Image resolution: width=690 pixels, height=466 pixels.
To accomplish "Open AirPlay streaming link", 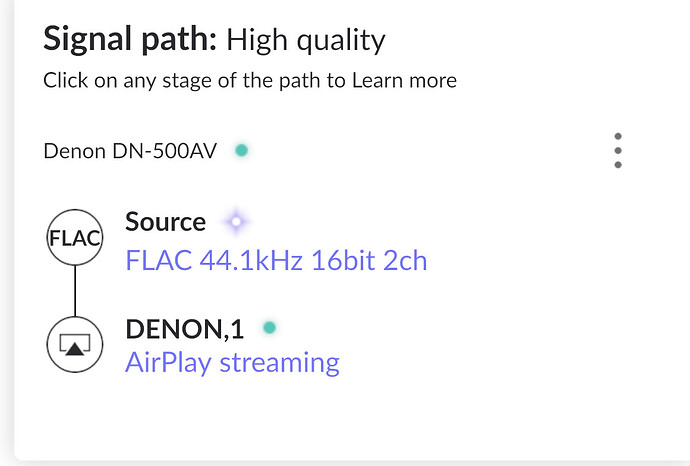I will pos(232,363).
